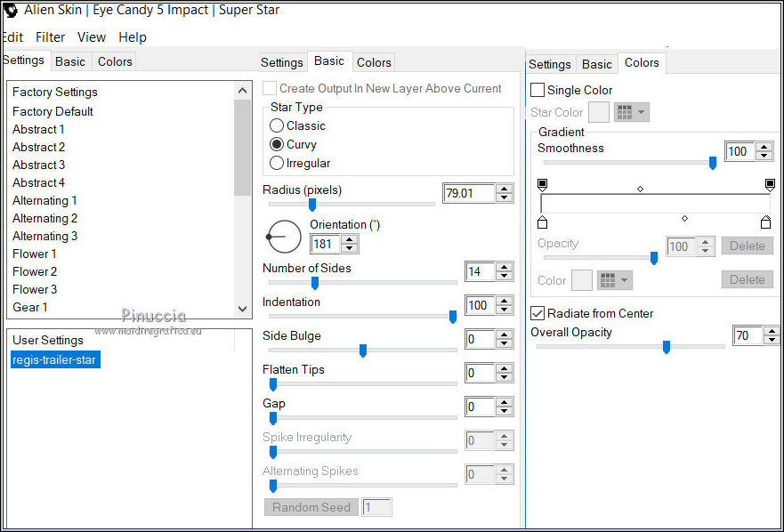The width and height of the screenshot is (784, 532).
Task: Decrease Number of Sides with down arrow
Action: (x=505, y=276)
